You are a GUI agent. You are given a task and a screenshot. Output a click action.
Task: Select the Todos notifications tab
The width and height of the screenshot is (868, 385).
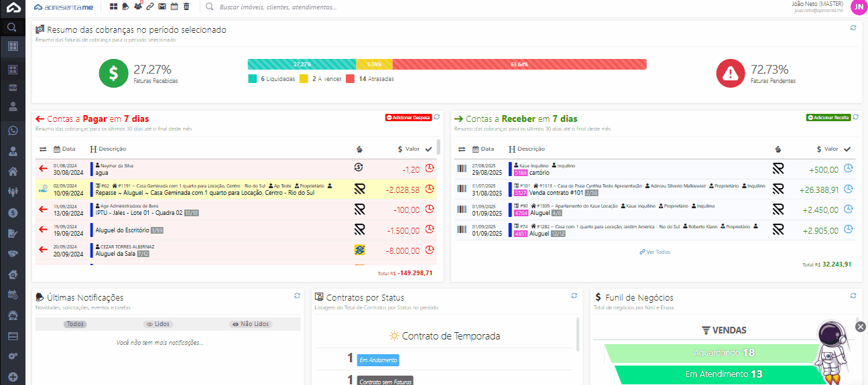76,324
